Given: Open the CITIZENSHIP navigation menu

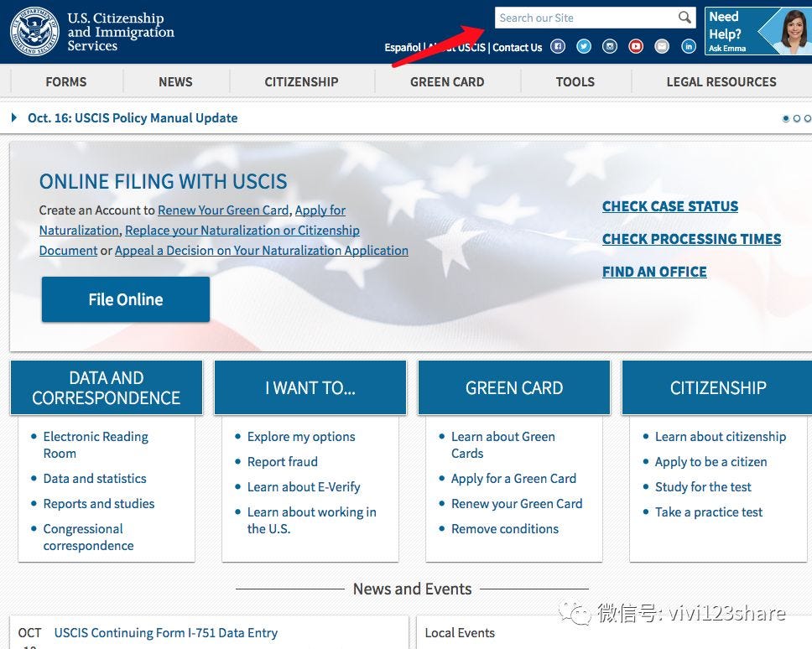Looking at the screenshot, I should click(301, 82).
